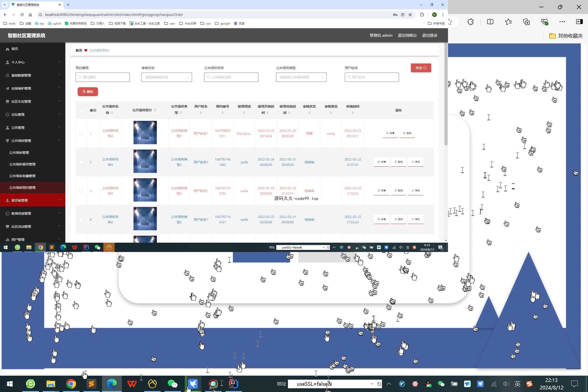
Task: Open 公共场所收藏管理 submenu item
Action: [32, 176]
